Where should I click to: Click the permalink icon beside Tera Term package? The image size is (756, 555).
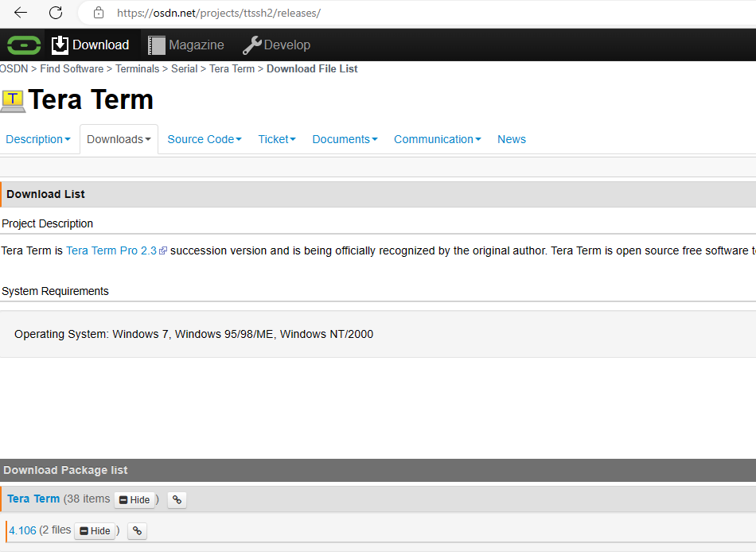pyautogui.click(x=177, y=499)
